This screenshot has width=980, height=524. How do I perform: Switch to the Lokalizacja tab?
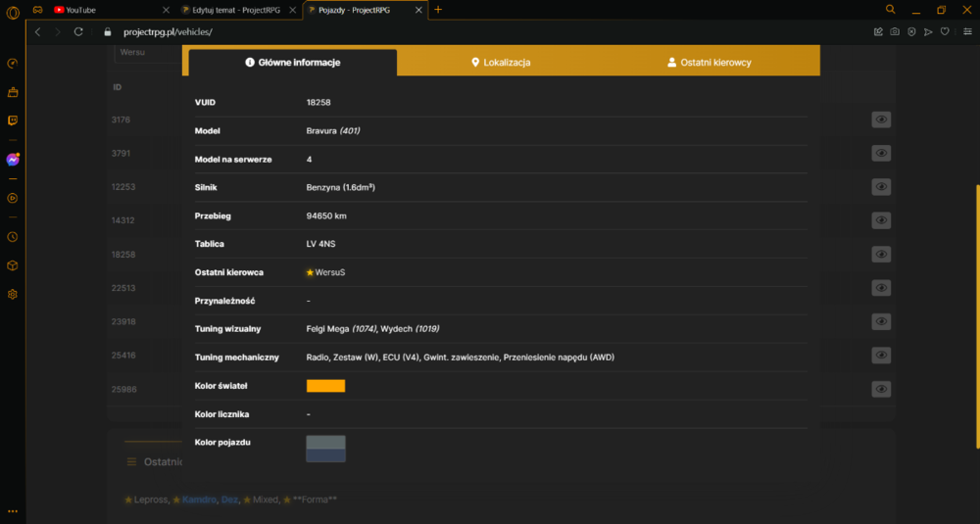(x=501, y=63)
